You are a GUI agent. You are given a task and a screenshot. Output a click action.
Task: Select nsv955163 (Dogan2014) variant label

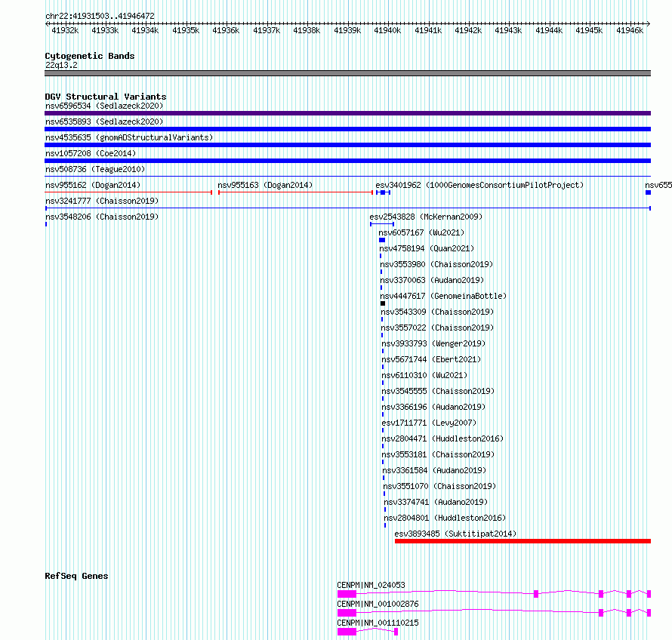click(265, 185)
